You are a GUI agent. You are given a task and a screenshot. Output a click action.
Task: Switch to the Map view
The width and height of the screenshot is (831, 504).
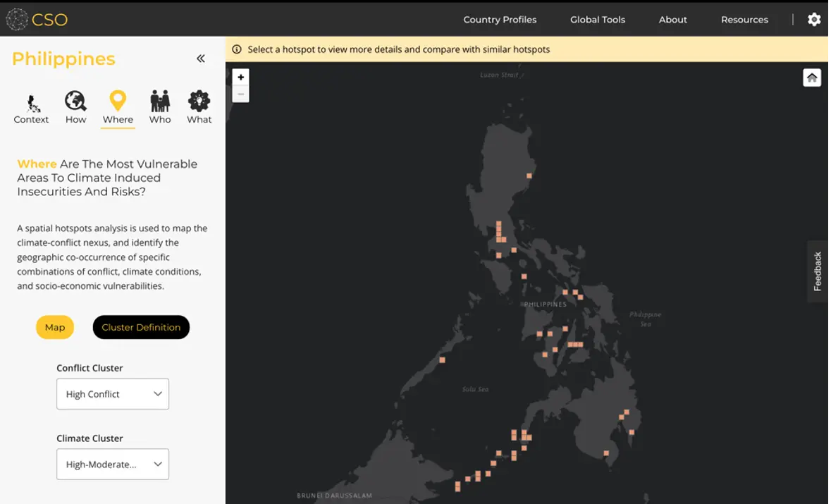pyautogui.click(x=54, y=327)
